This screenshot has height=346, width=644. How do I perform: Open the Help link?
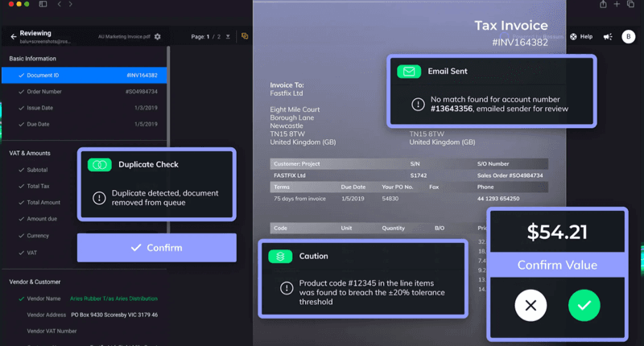point(582,36)
